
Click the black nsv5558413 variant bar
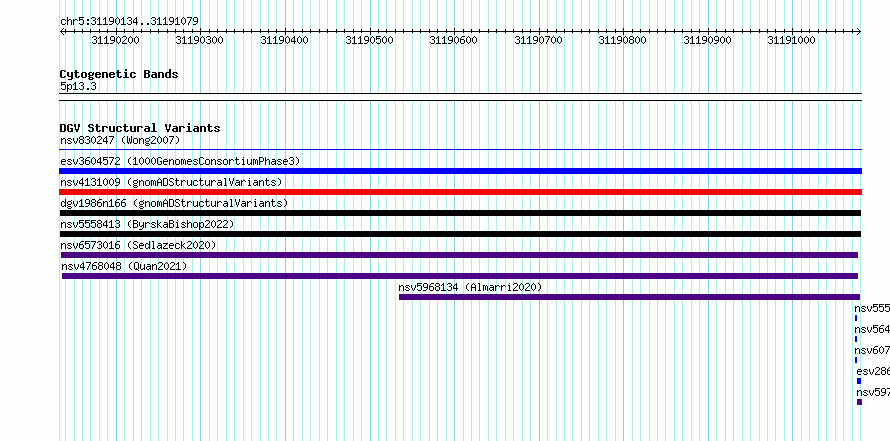pyautogui.click(x=460, y=234)
